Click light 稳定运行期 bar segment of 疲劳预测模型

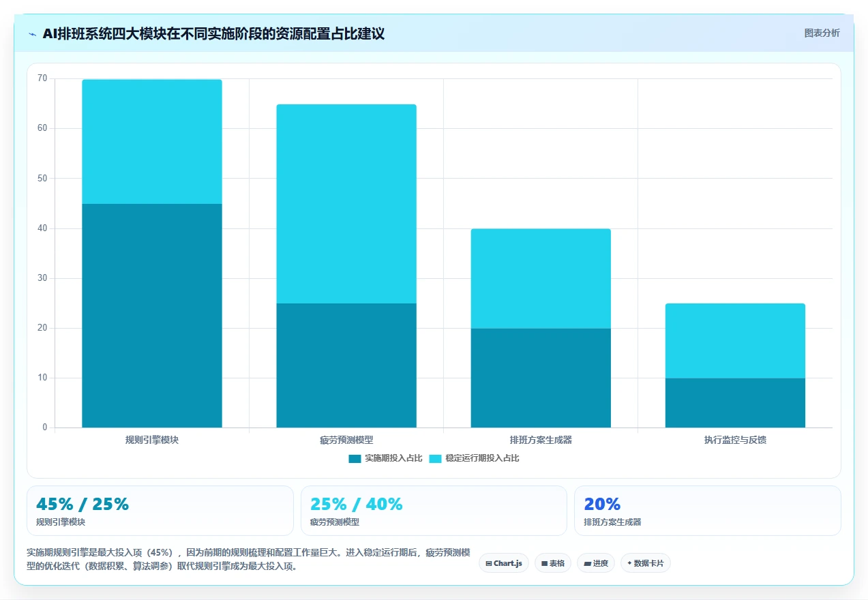[x=346, y=204]
